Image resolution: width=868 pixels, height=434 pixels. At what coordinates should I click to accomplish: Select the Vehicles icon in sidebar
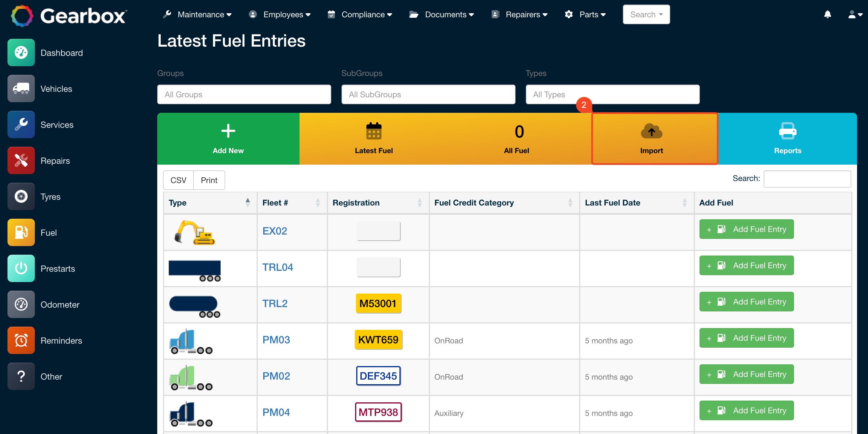[x=21, y=89]
